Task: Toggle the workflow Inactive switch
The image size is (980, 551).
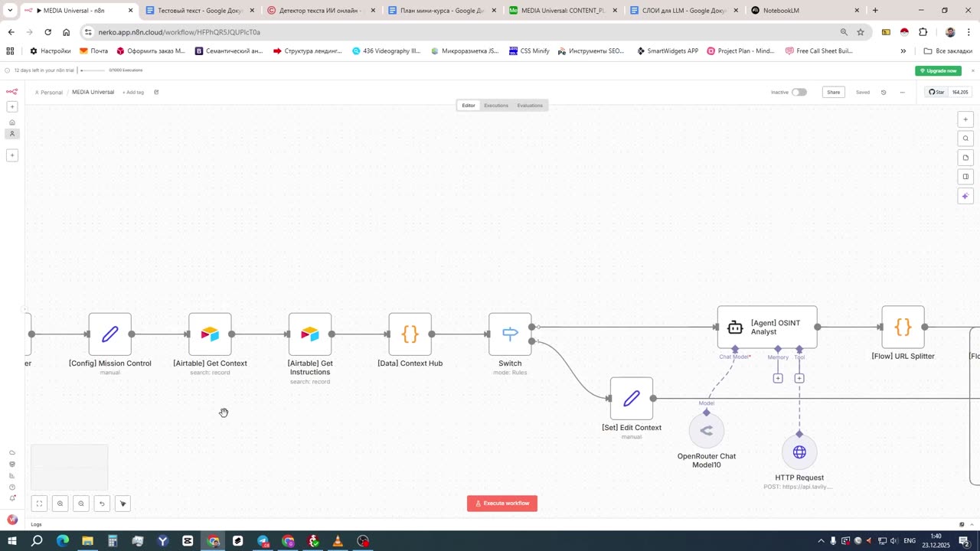Action: tap(799, 93)
